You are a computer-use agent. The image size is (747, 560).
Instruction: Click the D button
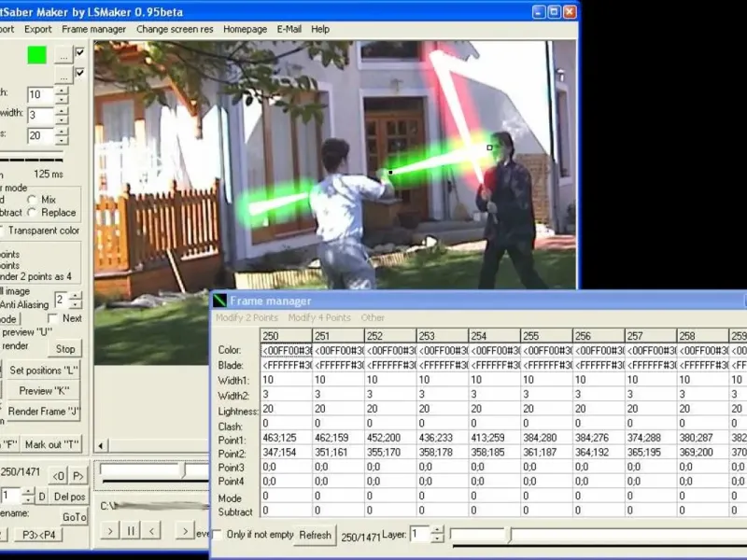[x=42, y=497]
